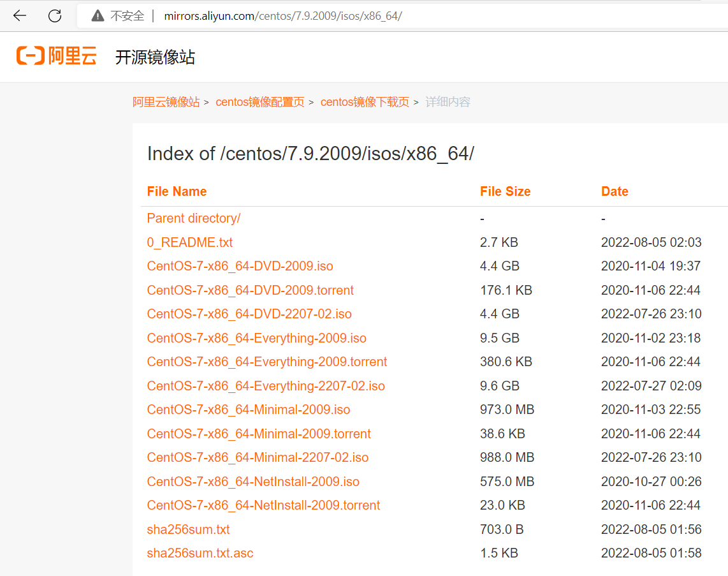The width and height of the screenshot is (728, 576).
Task: Download CentOS-7-x86_64-Everything-2009.iso
Action: pos(257,338)
